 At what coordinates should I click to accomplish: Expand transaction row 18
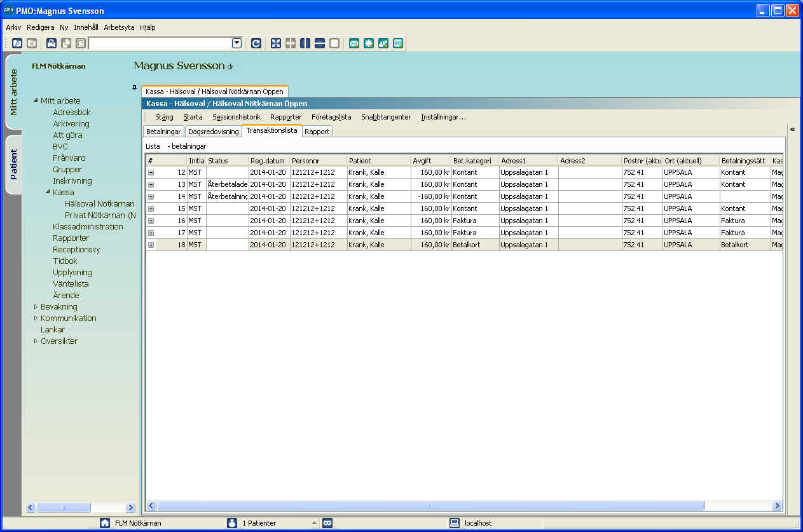tap(151, 245)
